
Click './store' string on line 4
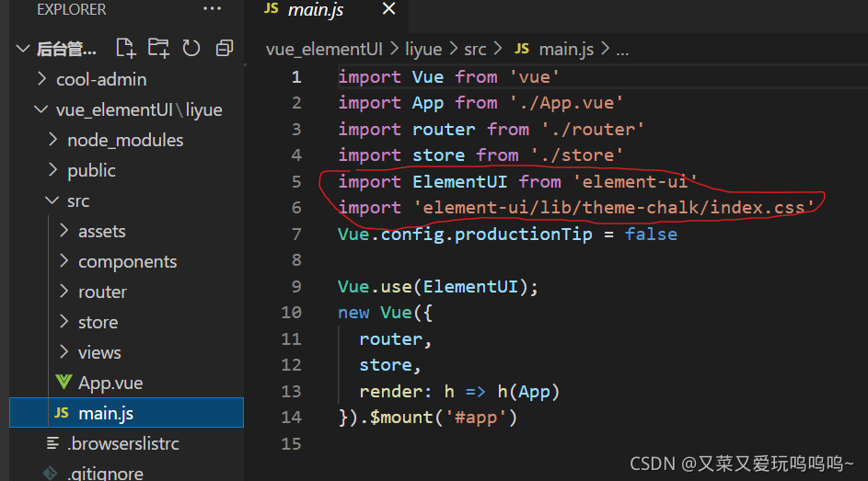tap(577, 155)
